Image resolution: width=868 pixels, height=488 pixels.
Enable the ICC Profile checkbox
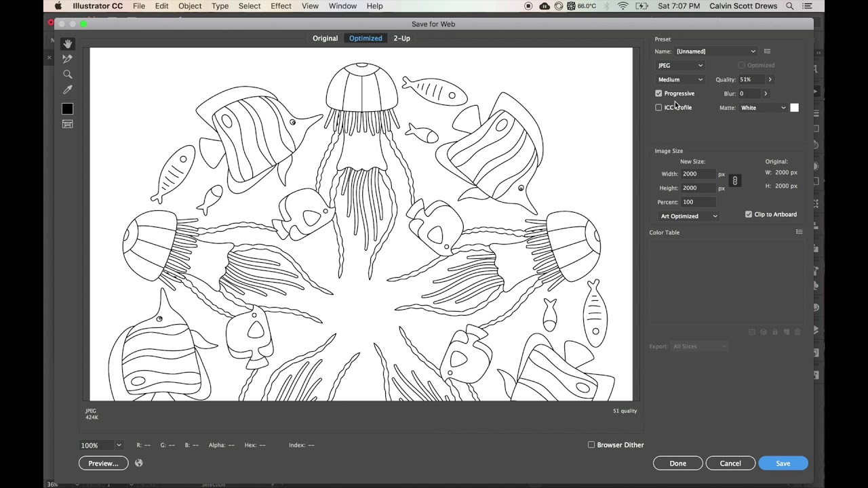coord(658,108)
